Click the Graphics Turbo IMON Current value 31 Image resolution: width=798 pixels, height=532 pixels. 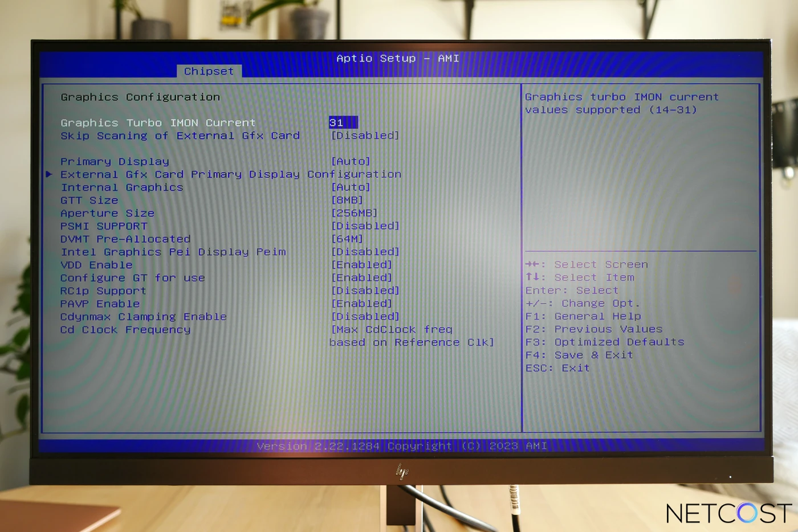343,122
